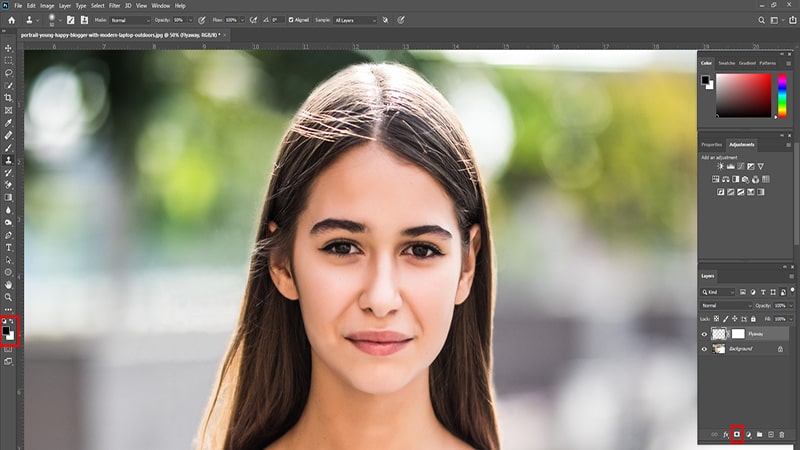The image size is (800, 450).
Task: Open the Sample All Layers dropdown
Action: 356,20
